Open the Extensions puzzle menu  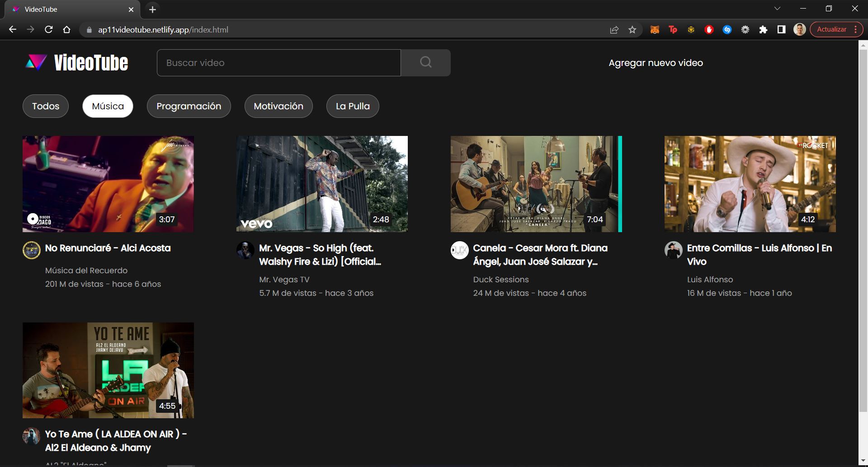[763, 30]
